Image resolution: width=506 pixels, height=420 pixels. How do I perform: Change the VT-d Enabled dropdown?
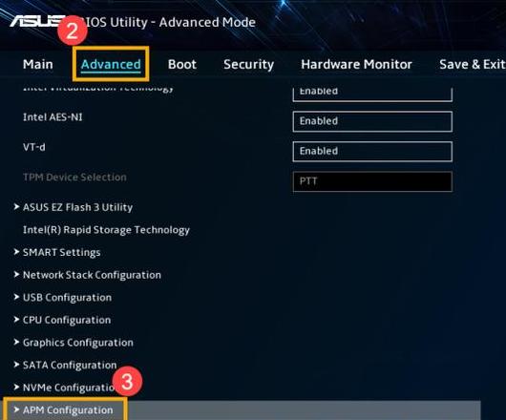pyautogui.click(x=372, y=151)
